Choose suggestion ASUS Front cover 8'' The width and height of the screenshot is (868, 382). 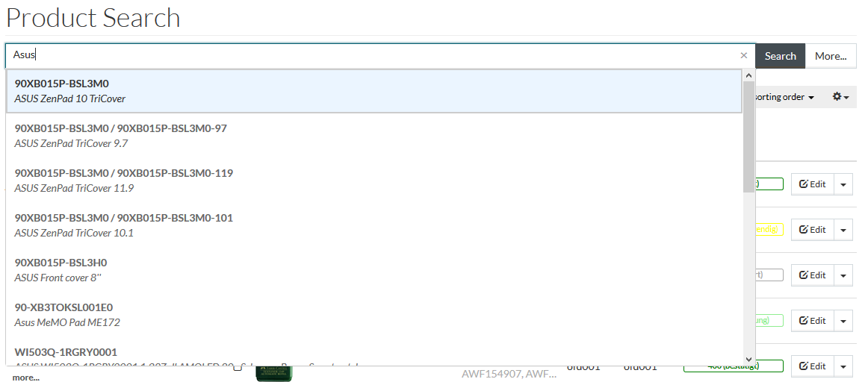[x=373, y=270]
